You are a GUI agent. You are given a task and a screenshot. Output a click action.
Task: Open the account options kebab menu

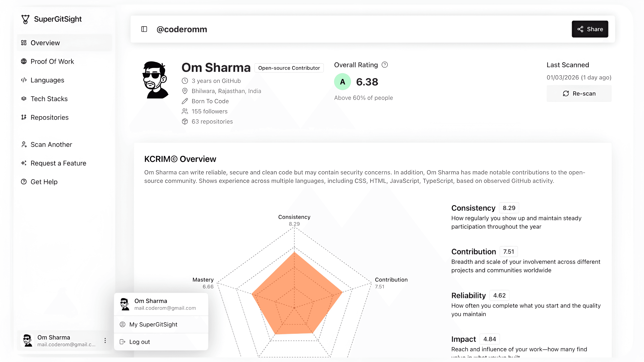tap(105, 340)
